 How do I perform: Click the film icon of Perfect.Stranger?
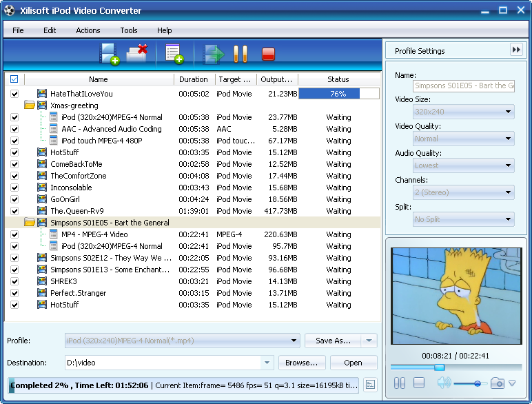42,292
